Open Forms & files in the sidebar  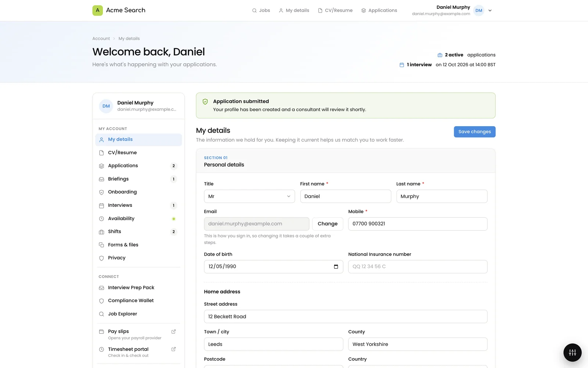pos(139,245)
